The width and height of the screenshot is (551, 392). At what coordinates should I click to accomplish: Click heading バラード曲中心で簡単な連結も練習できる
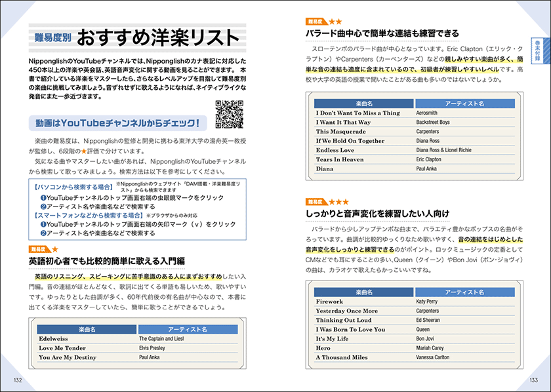pyautogui.click(x=382, y=33)
